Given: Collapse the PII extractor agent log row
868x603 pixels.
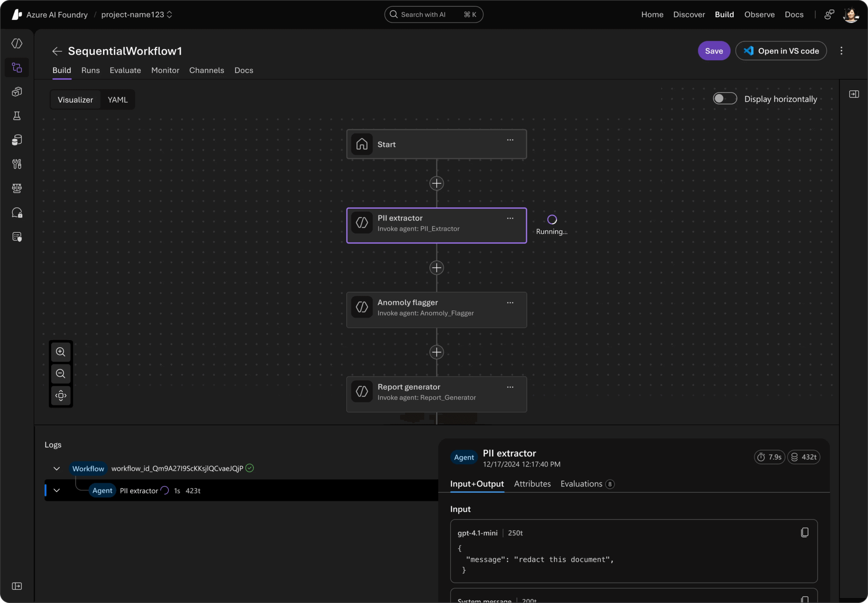Looking at the screenshot, I should click(x=57, y=490).
